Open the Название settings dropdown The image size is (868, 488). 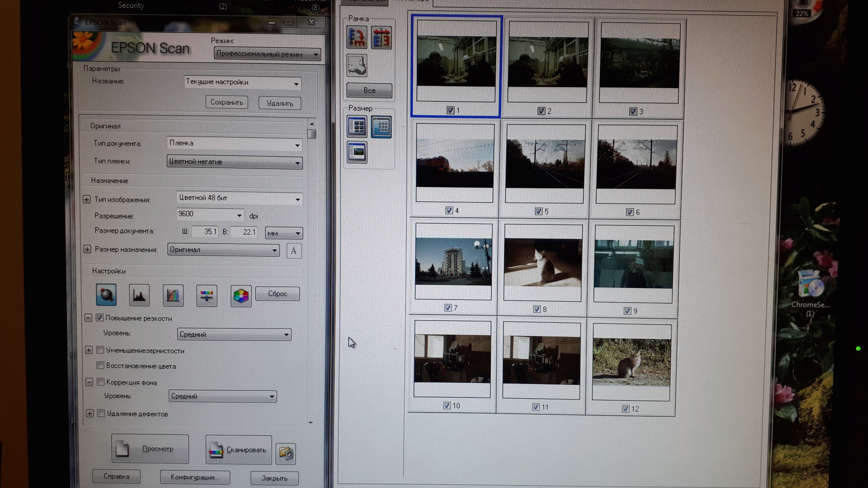(x=242, y=82)
